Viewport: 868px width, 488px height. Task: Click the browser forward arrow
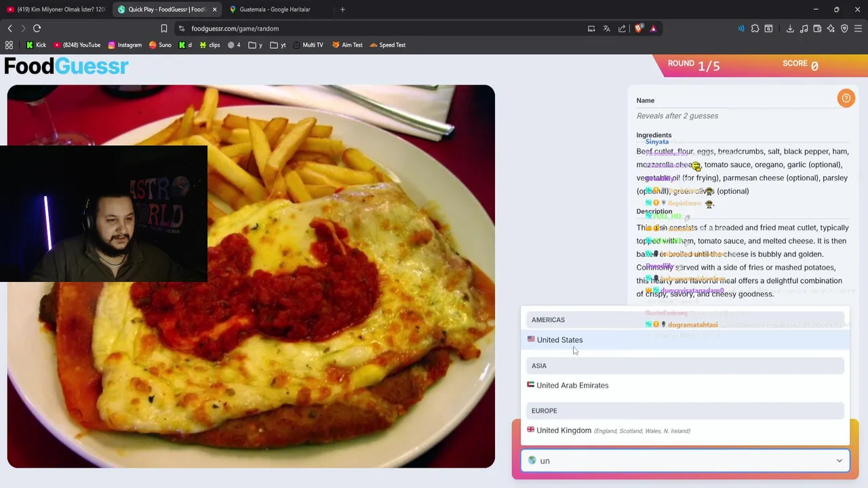tap(23, 28)
